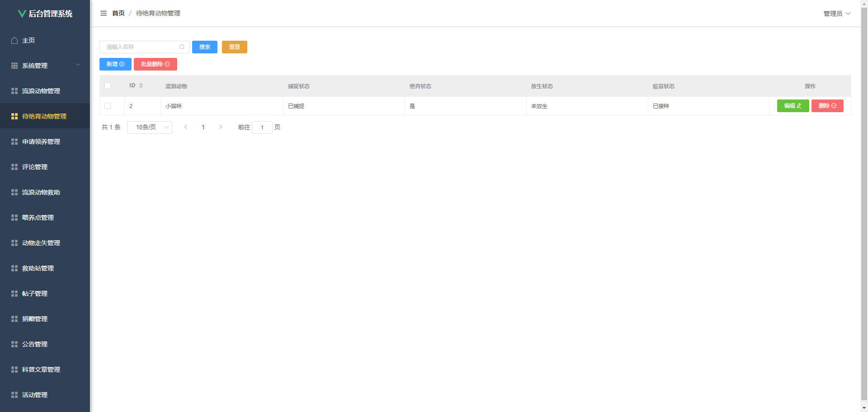Screen dimensions: 868x412
Task: Go to previous page arrow in pagination
Action: (x=186, y=128)
